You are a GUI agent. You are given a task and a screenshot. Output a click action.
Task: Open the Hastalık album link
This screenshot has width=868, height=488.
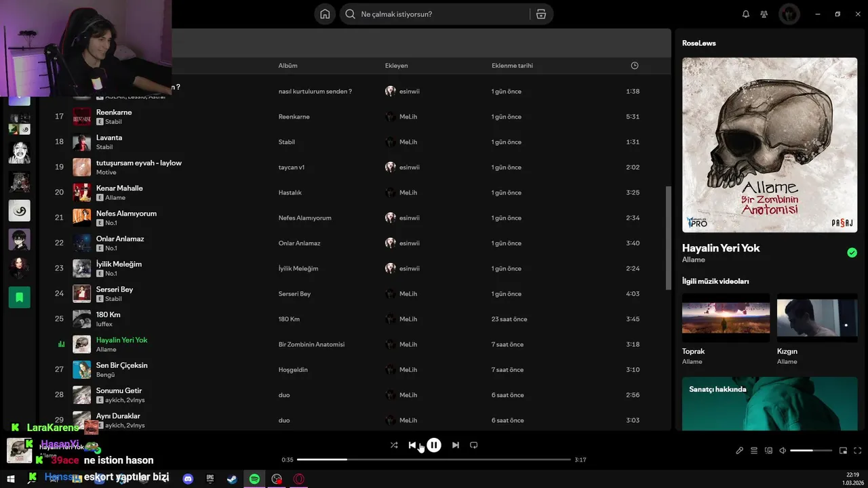pos(290,192)
